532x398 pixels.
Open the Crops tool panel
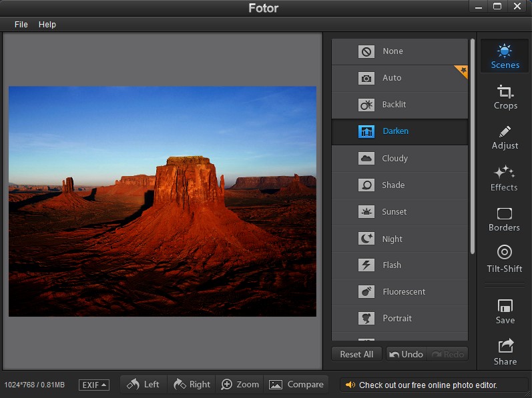[x=505, y=97]
